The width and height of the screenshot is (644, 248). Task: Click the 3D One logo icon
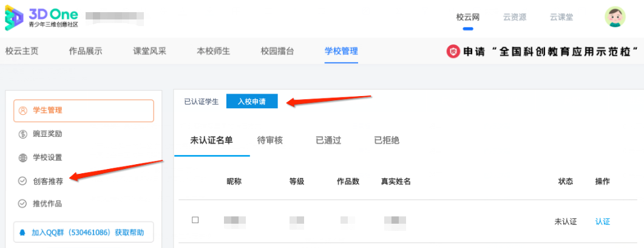(x=14, y=19)
